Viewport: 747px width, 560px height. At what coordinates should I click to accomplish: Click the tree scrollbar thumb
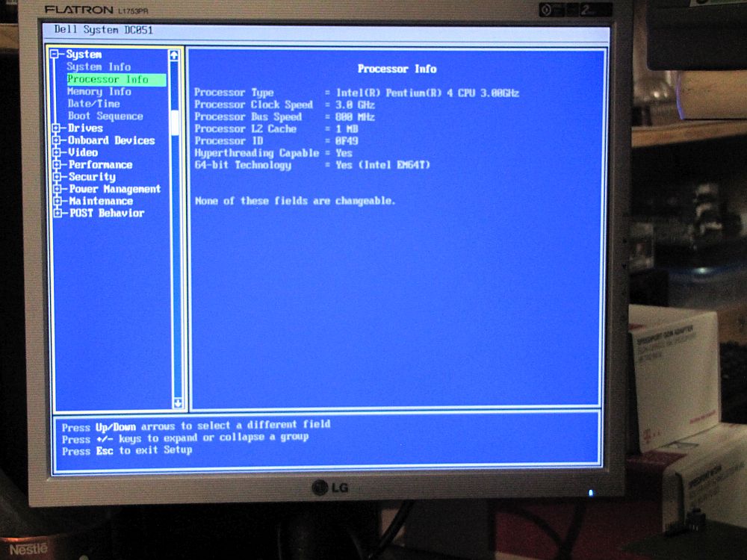pos(175,123)
